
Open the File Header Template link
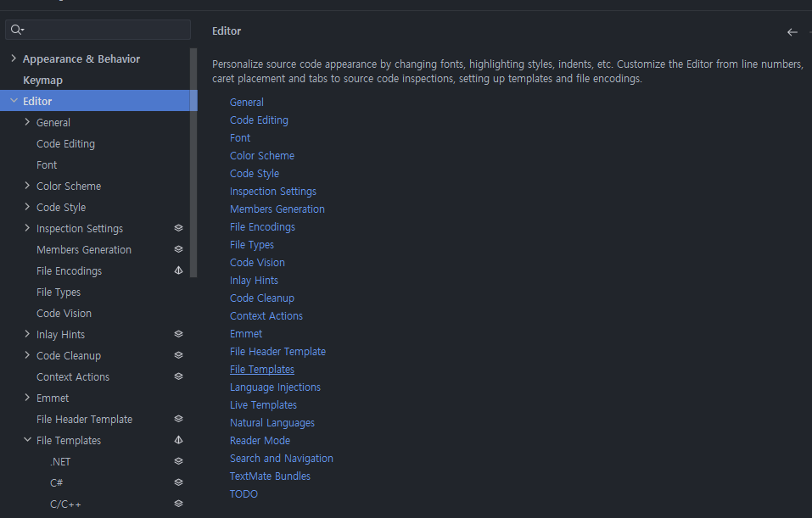[x=277, y=352]
